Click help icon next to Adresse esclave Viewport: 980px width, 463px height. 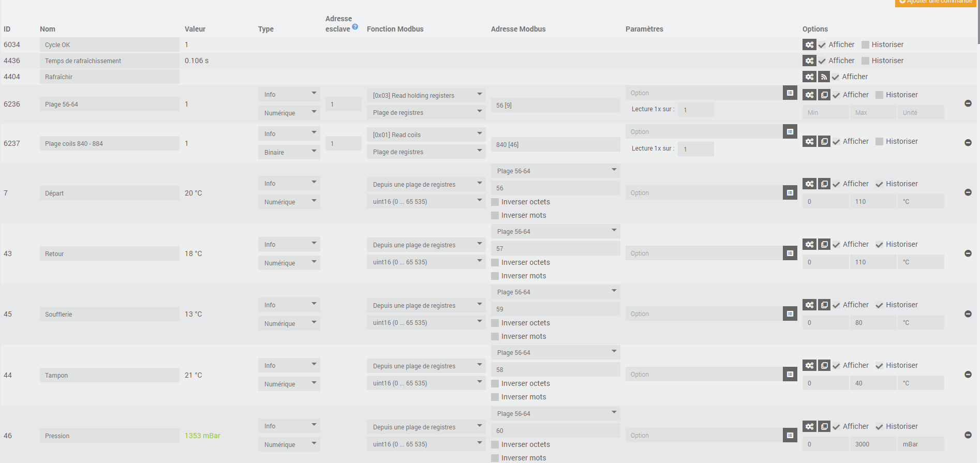pos(355,27)
